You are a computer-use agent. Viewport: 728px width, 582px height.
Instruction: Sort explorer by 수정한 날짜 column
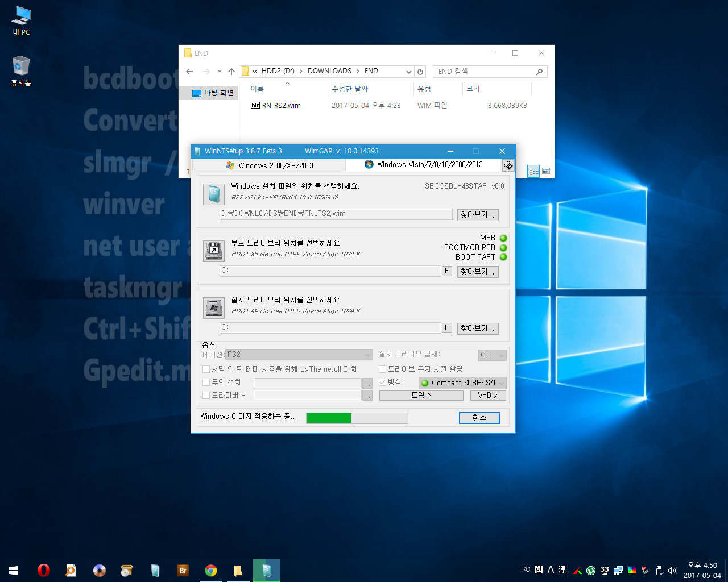coord(371,89)
